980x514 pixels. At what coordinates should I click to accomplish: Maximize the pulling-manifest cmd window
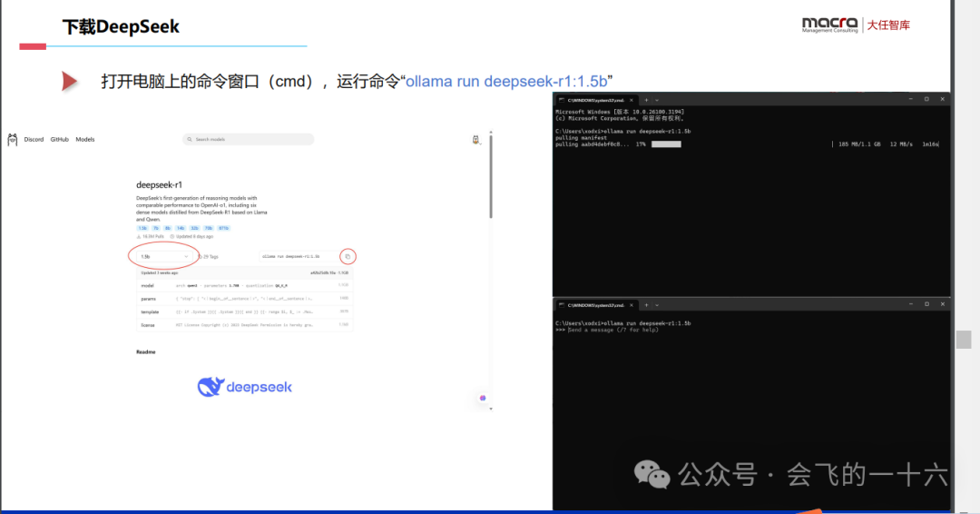(926, 99)
